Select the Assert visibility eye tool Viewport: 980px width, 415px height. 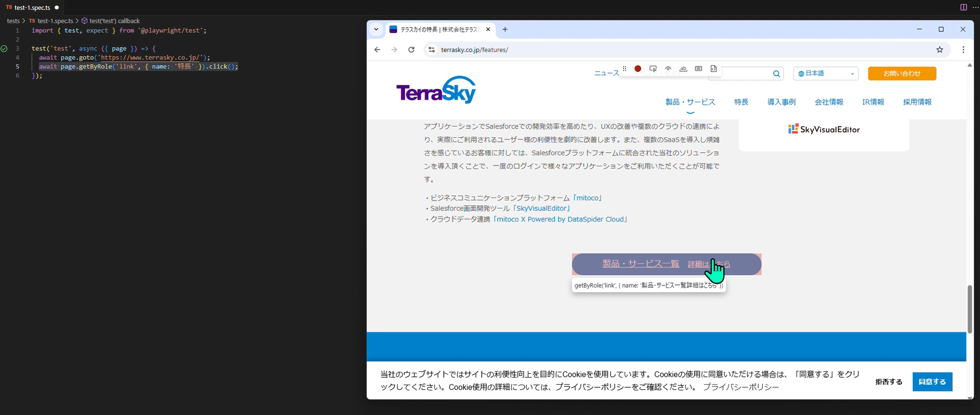click(668, 68)
